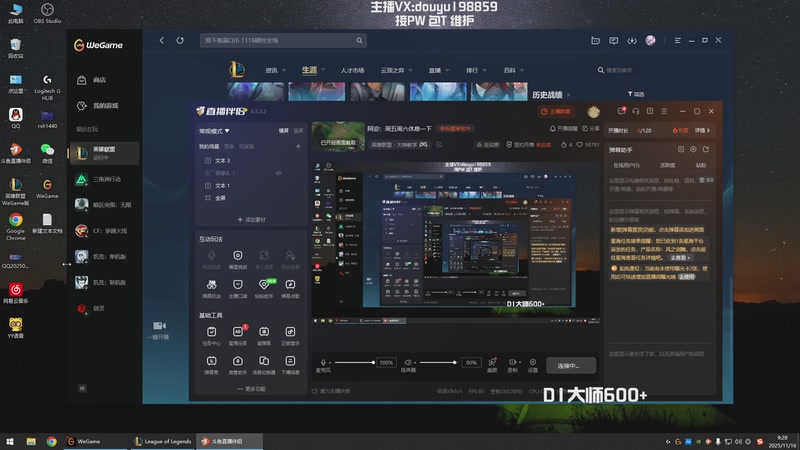
Task: Refresh the WeGame page
Action: click(x=180, y=40)
